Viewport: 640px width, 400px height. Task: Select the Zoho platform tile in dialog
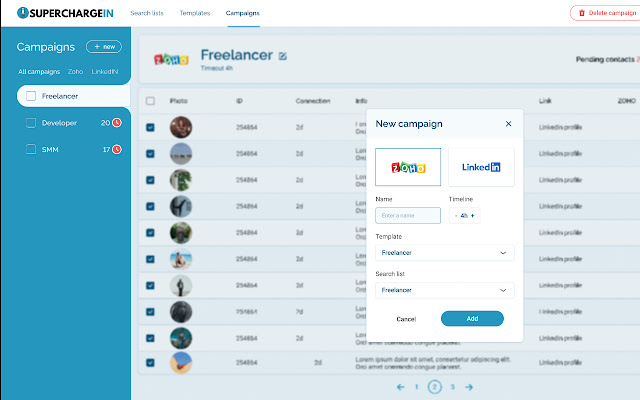pos(408,167)
